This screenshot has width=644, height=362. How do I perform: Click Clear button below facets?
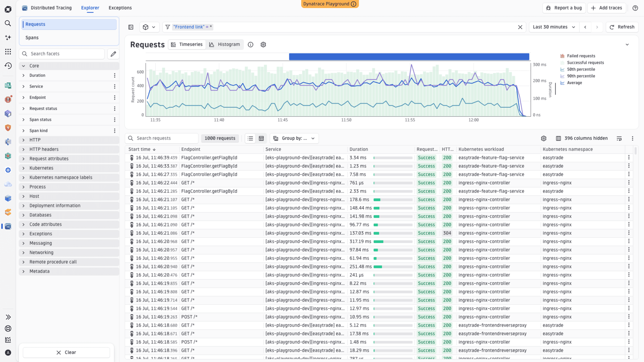click(x=66, y=352)
